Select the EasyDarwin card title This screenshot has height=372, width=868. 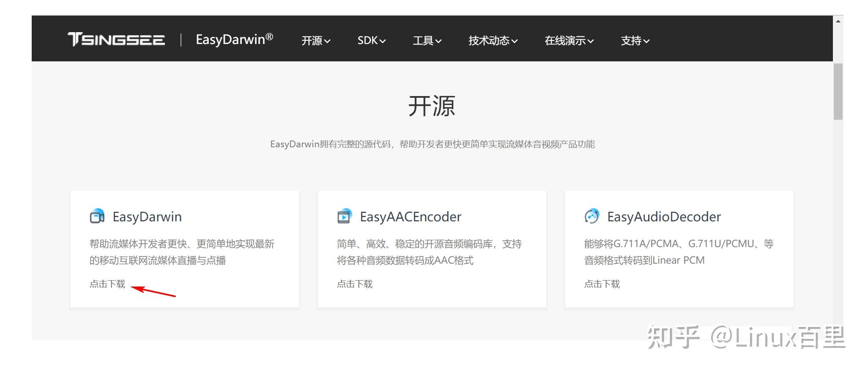coord(147,217)
